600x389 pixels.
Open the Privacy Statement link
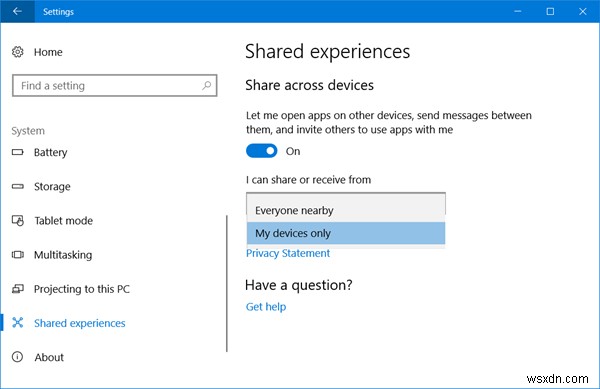coord(288,253)
